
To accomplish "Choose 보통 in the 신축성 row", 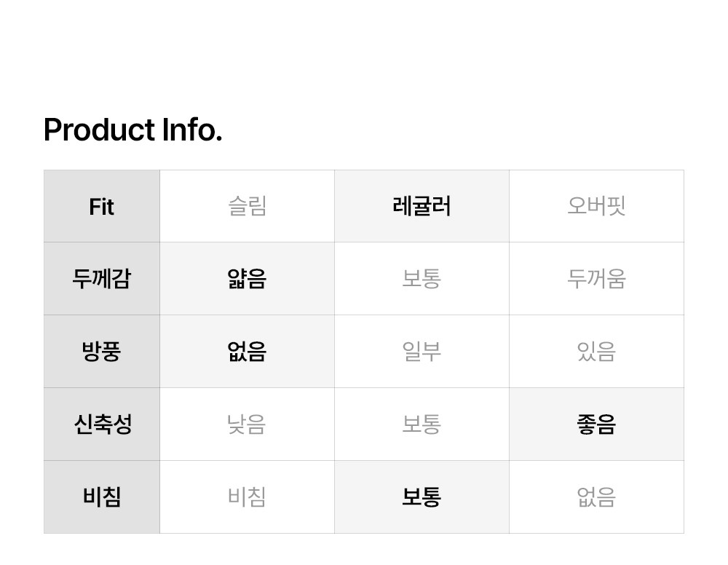I will [422, 424].
